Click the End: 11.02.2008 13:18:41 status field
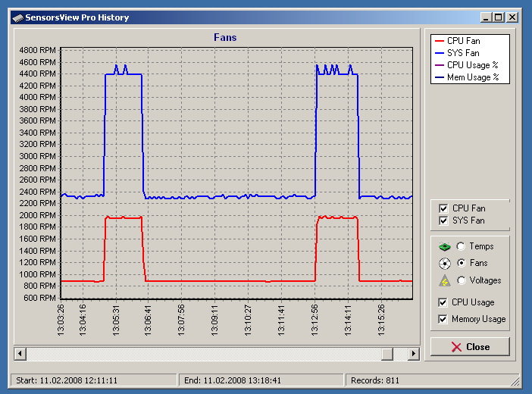532x394 pixels. (261, 380)
